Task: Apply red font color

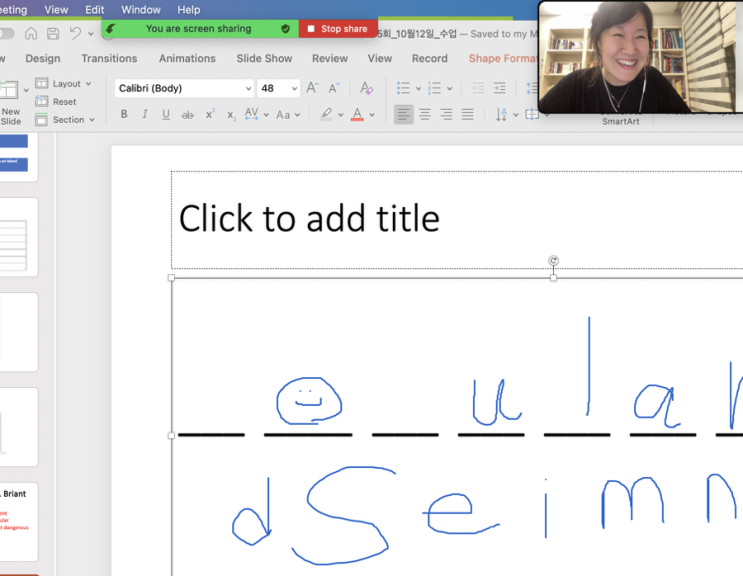Action: [357, 114]
